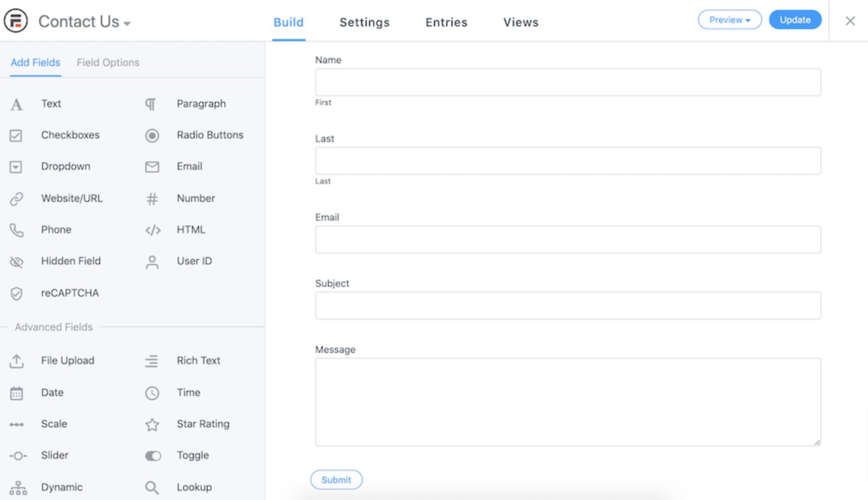The width and height of the screenshot is (868, 500).
Task: Add a Hidden Field
Action: coord(71,261)
